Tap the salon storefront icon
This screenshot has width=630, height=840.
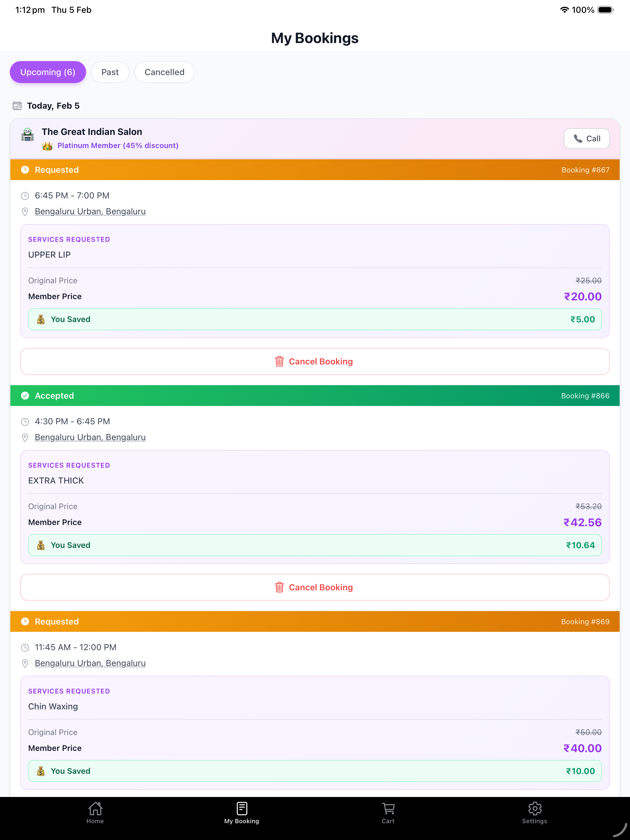(x=27, y=135)
